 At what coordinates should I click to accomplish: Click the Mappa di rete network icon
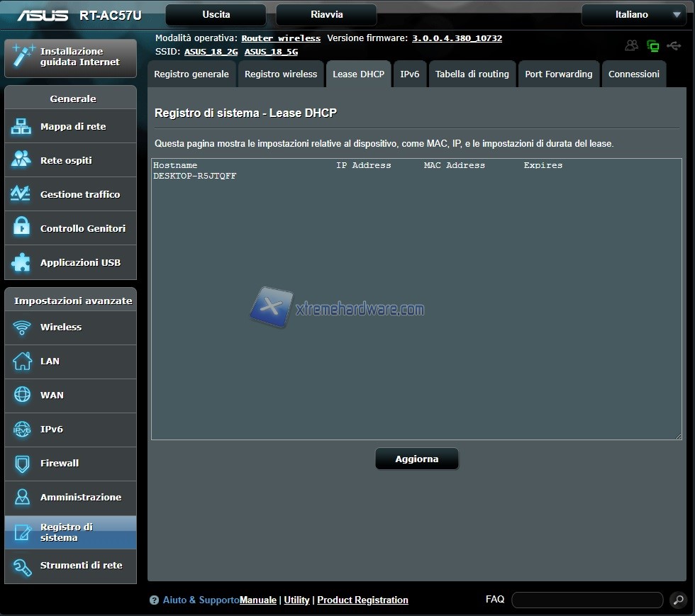[x=21, y=127]
